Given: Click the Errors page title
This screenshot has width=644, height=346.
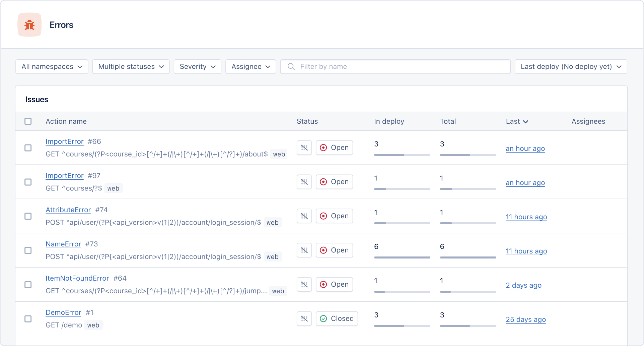Looking at the screenshot, I should pos(61,25).
